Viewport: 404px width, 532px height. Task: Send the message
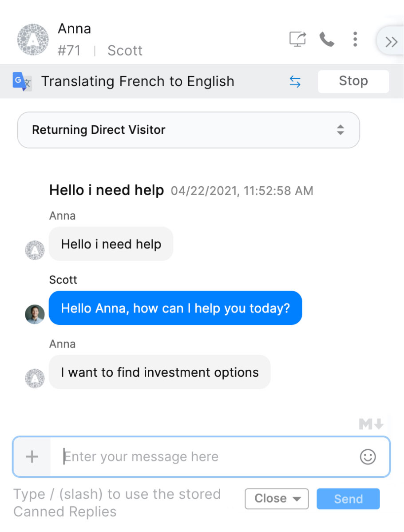[348, 499]
